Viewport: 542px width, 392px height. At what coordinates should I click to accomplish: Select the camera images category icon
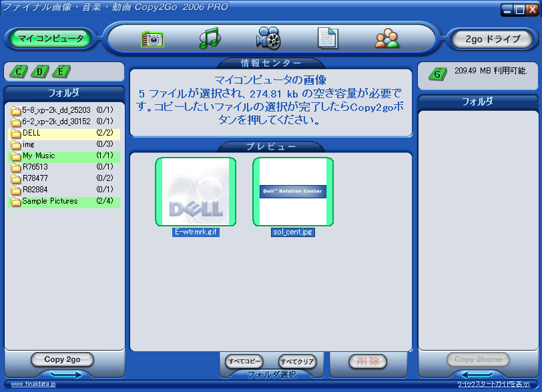click(152, 39)
